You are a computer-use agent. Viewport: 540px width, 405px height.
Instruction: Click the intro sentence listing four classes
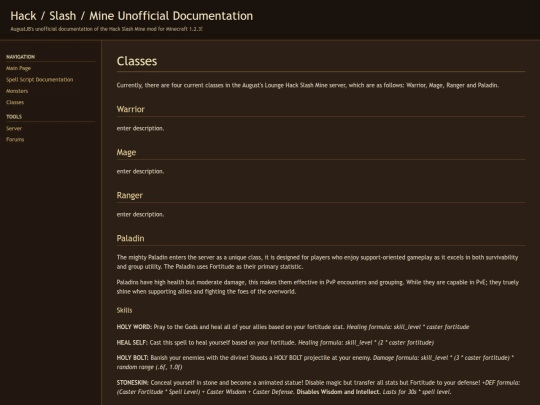pyautogui.click(x=308, y=85)
